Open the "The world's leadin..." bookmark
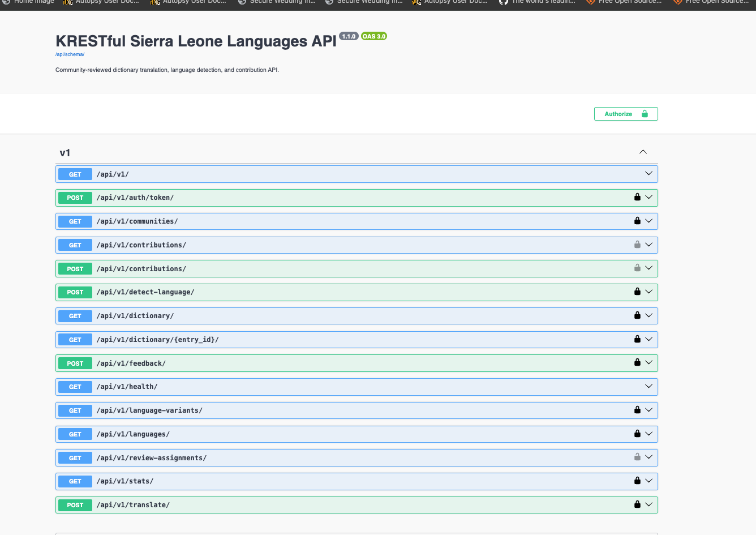Viewport: 756px width, 535px height. pos(538,2)
